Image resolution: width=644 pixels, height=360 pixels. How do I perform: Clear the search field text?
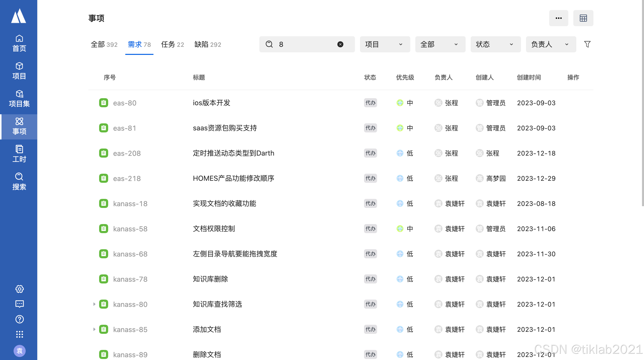tap(340, 44)
